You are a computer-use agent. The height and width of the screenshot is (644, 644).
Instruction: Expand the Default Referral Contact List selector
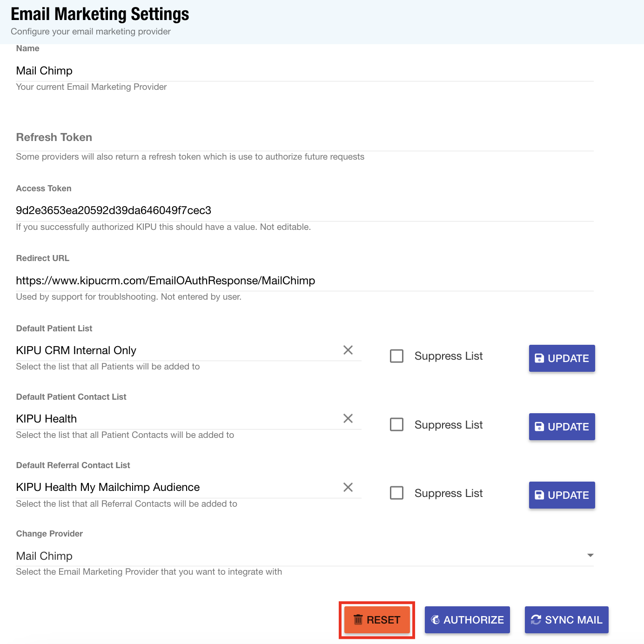(x=177, y=487)
